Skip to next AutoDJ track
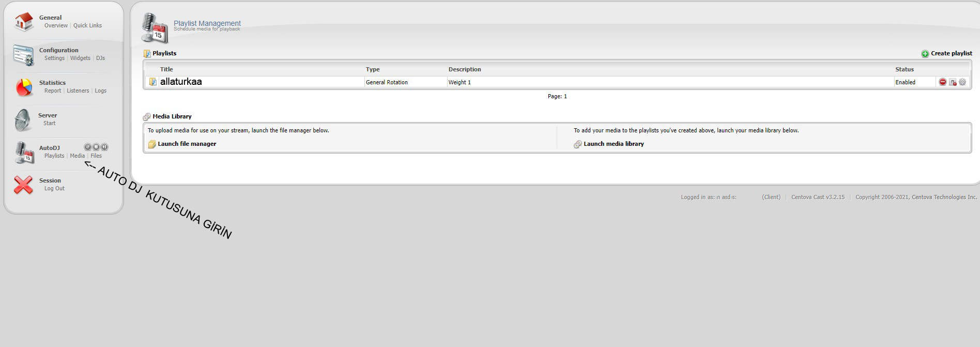 point(104,147)
